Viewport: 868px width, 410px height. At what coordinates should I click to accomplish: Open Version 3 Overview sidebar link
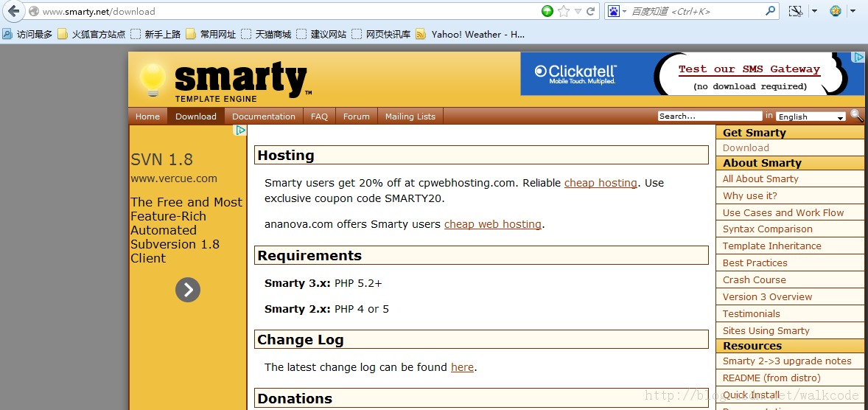coord(767,297)
